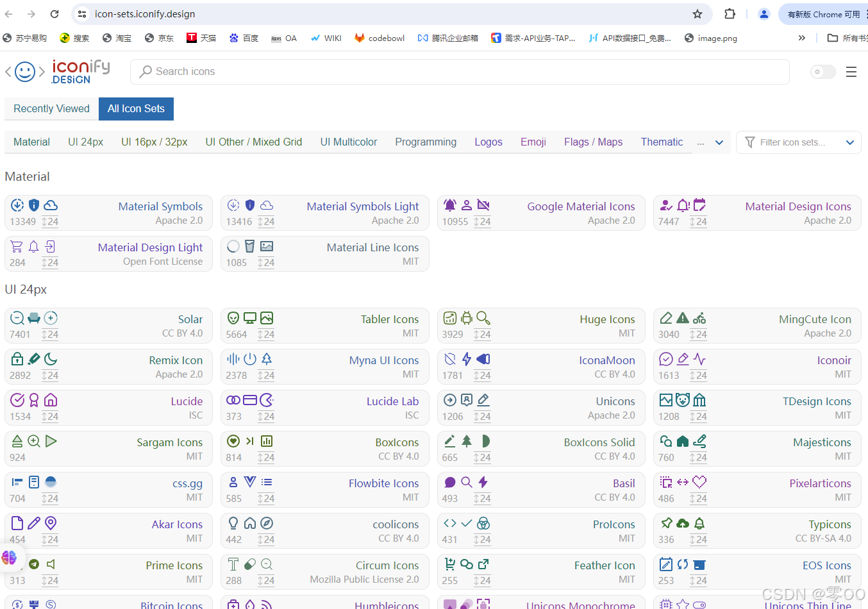868x609 pixels.
Task: Click the bicycle icon in MingCute Icon
Action: pyautogui.click(x=699, y=318)
